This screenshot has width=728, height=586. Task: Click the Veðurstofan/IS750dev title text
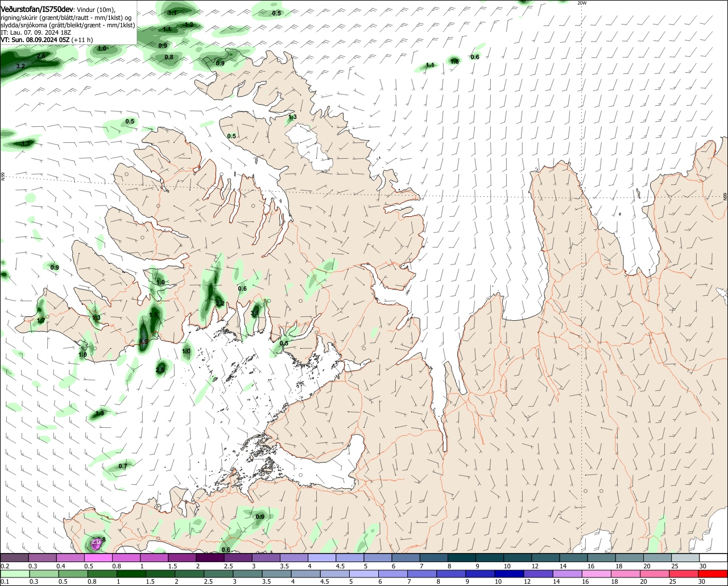[37, 10]
